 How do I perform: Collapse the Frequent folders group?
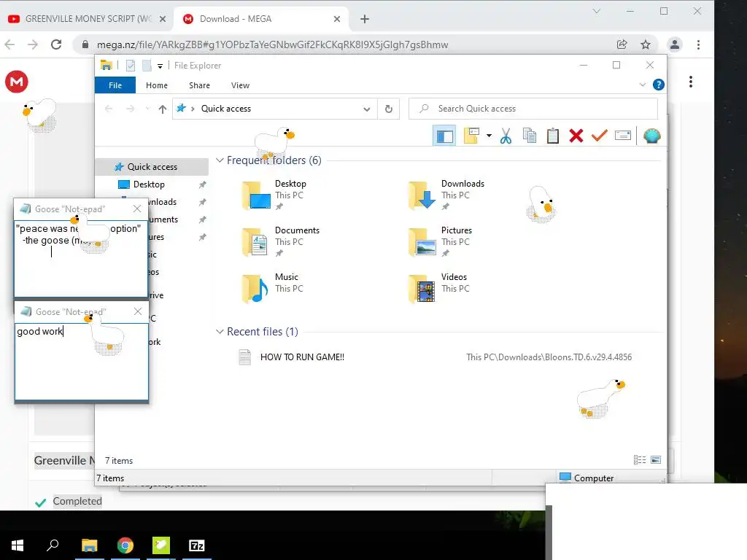tap(220, 160)
